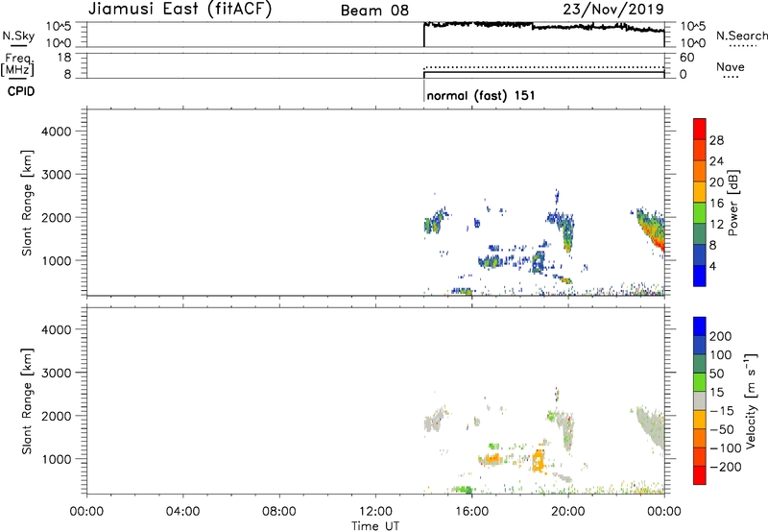This screenshot has width=768, height=532.
Task: Click the '28' value on Power colorbar
Action: (716, 140)
